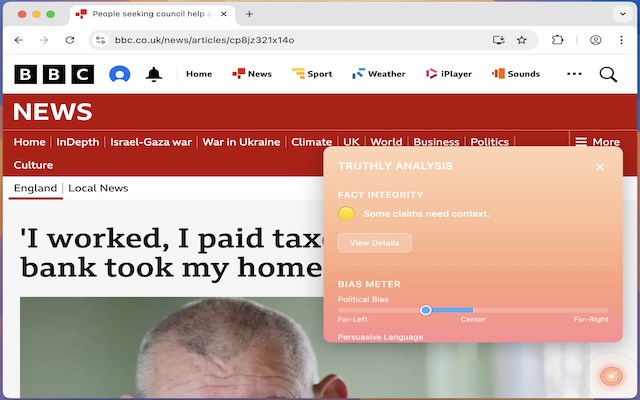
Task: Open the BBC account icon
Action: coord(120,74)
